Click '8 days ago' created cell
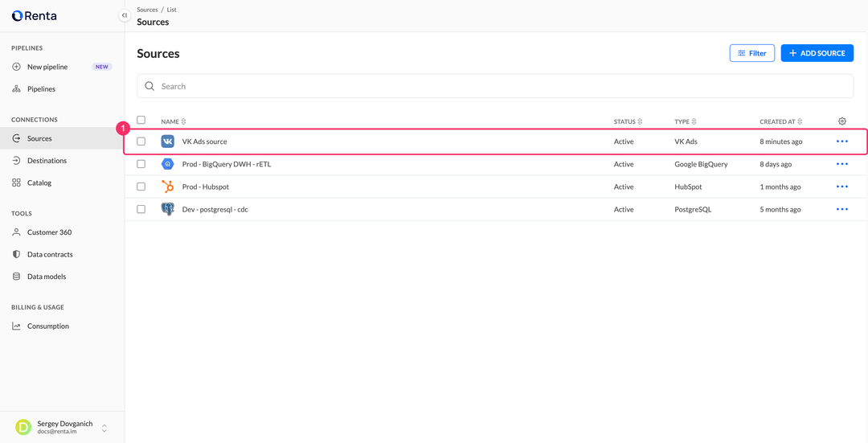868x443 pixels. tap(776, 165)
